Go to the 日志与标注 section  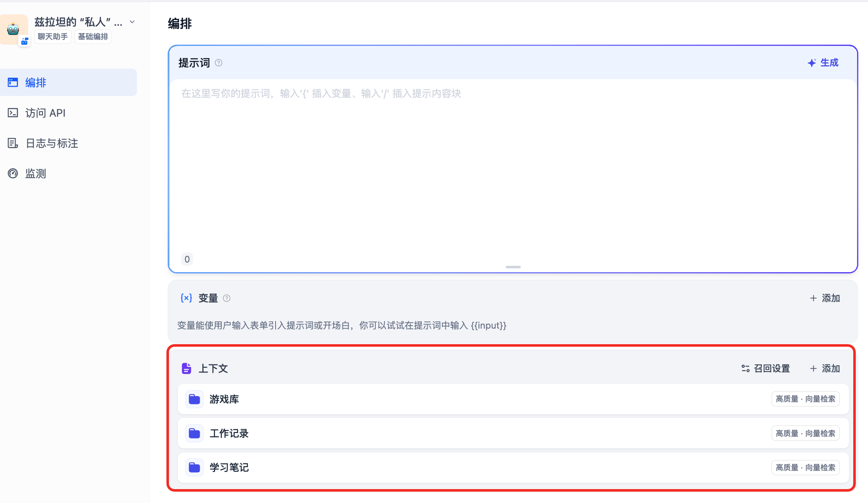[51, 143]
